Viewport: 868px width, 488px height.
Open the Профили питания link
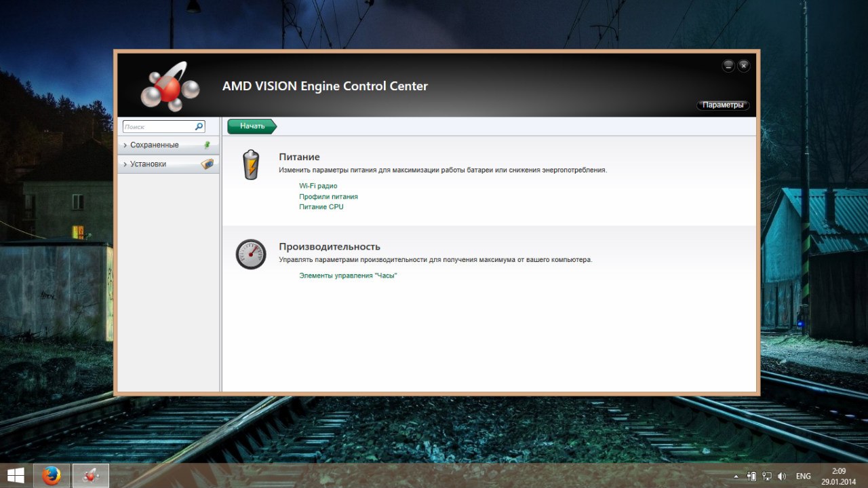[328, 197]
